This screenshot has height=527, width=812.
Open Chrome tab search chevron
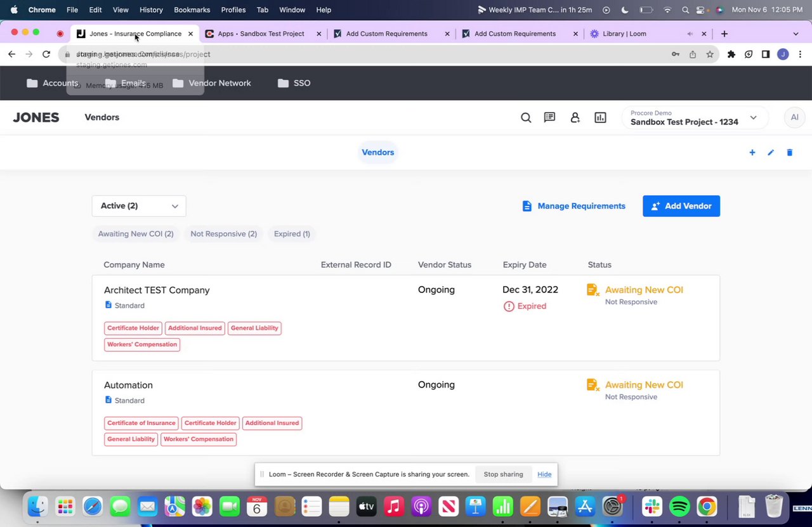[x=796, y=34]
